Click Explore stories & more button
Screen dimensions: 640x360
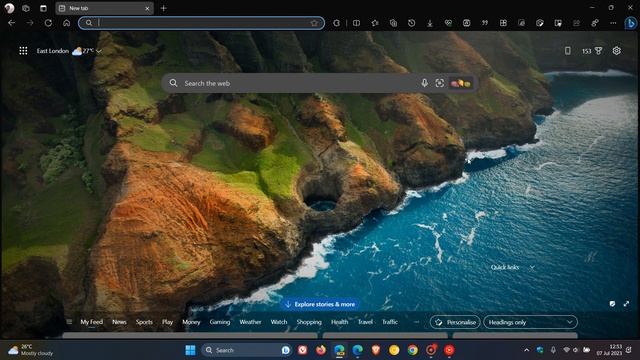[320, 304]
